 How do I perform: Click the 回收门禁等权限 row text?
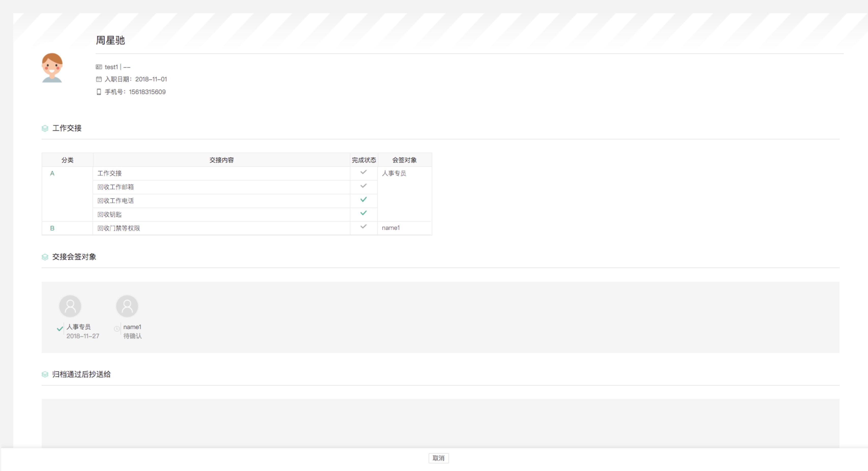(x=119, y=228)
